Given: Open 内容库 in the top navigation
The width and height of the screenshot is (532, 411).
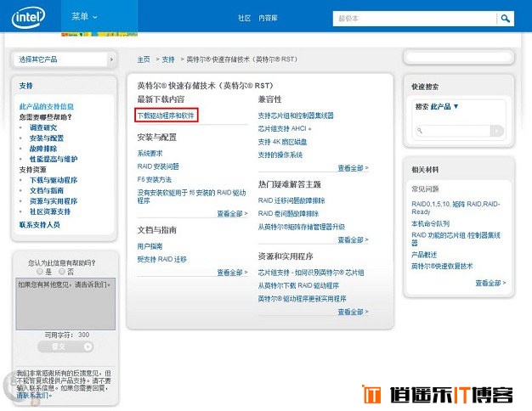Looking at the screenshot, I should click(268, 19).
